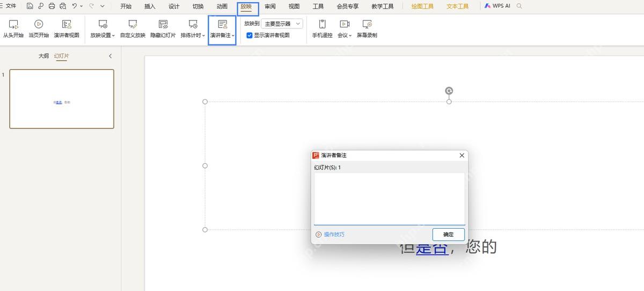This screenshot has width=644, height=291.
Task: Uncheck 显示演讲者视图 checkbox
Action: [249, 35]
